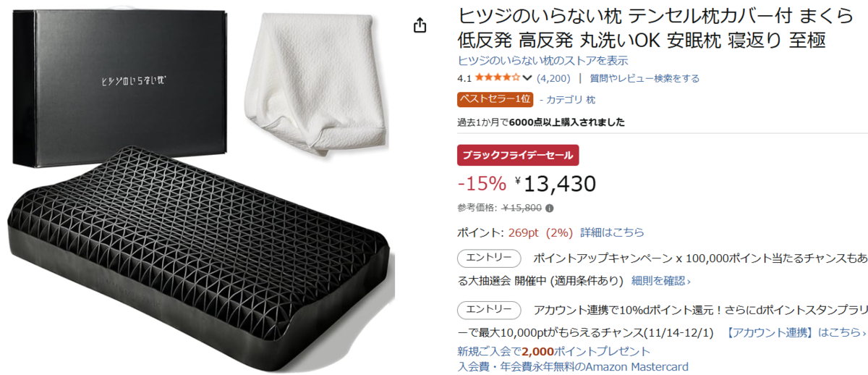Click the info icon beside 参考価格 ¥15,800

549,208
